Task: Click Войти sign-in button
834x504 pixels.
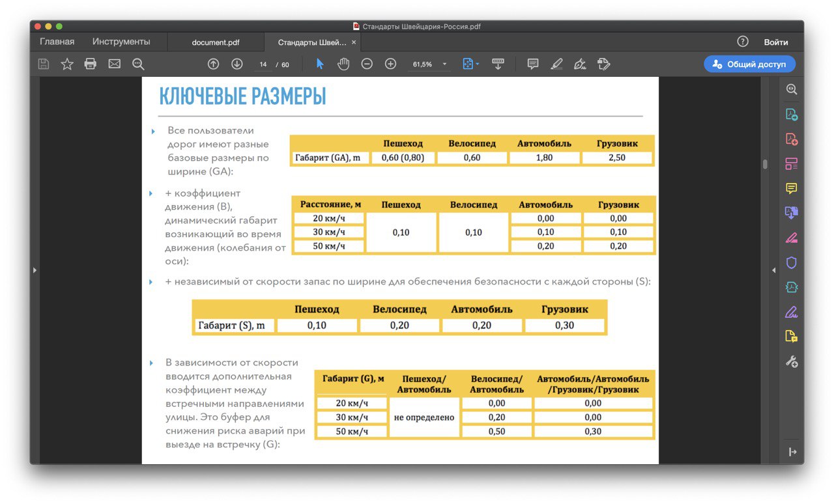Action: pos(776,42)
